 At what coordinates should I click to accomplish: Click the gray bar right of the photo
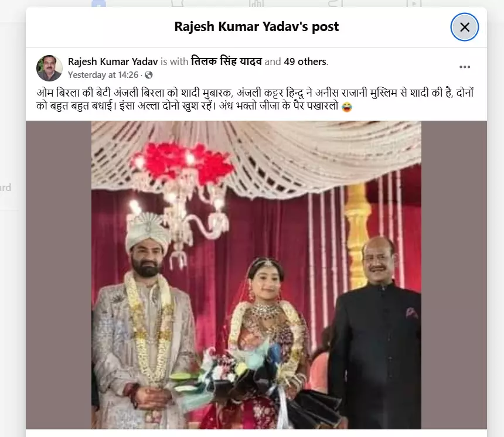pos(454,275)
